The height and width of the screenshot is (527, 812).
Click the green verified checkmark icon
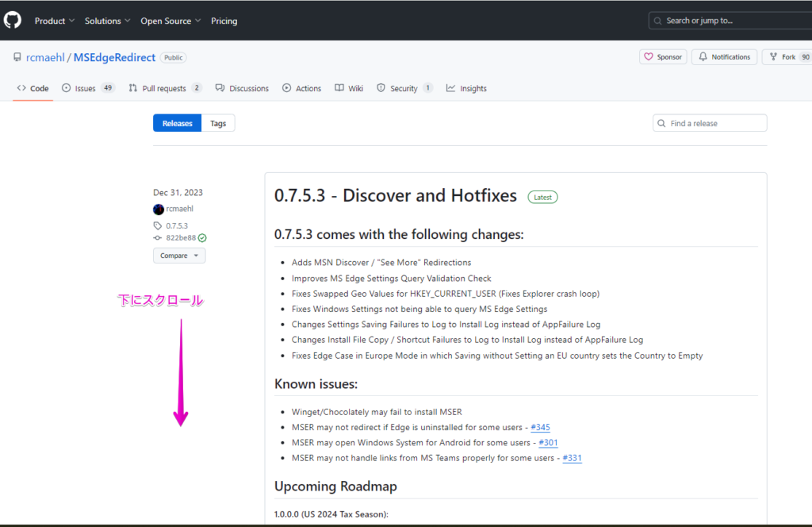pos(202,238)
